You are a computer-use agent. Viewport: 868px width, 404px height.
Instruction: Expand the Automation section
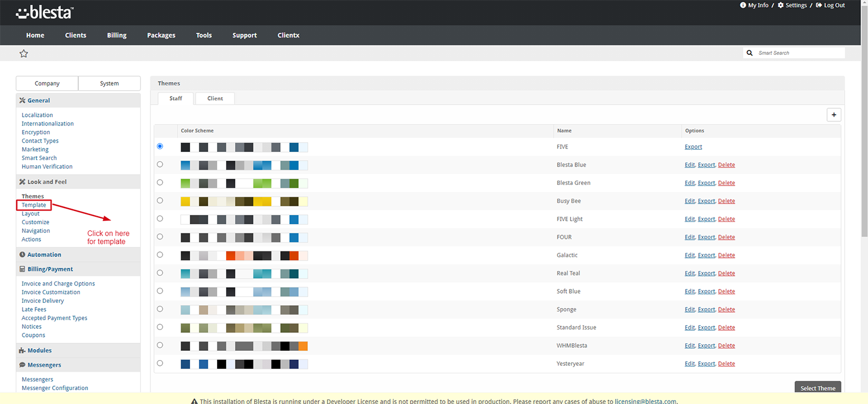click(x=78, y=255)
